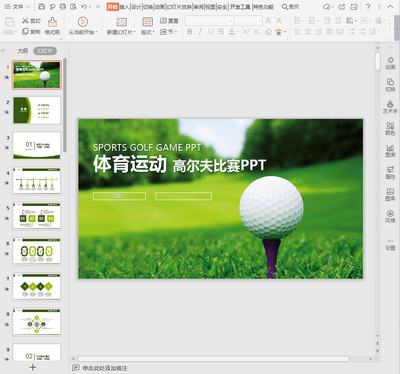400x374 pixels.
Task: Apply superscript with the X² icon
Action: (x=246, y=32)
